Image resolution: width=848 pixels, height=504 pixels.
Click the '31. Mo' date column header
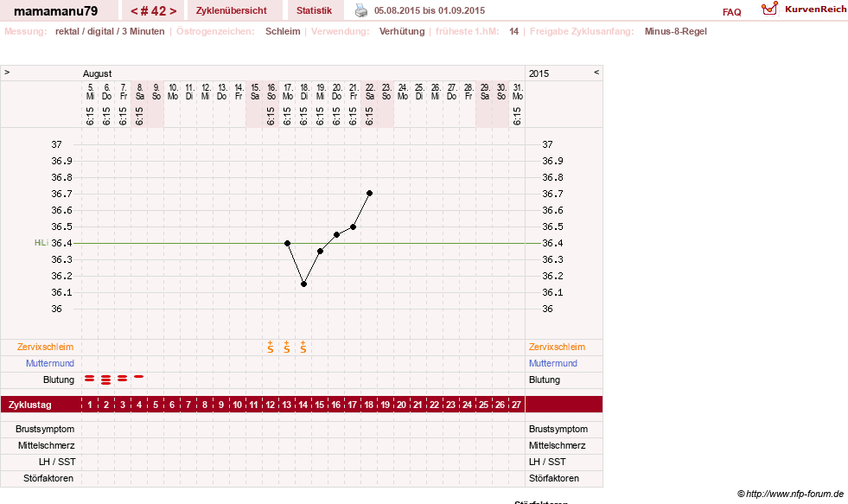pyautogui.click(x=518, y=92)
